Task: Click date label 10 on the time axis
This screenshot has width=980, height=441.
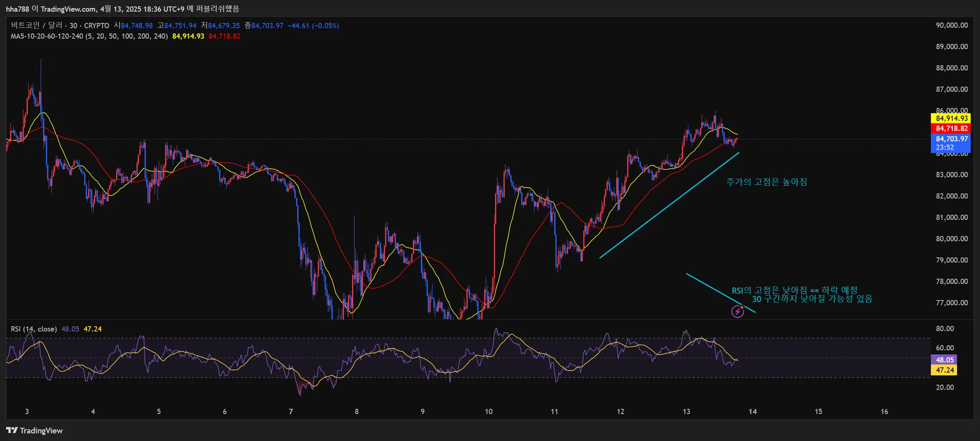Action: pos(488,411)
